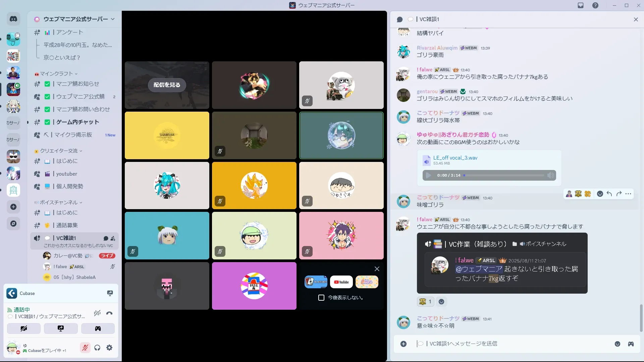Open user settings gear icon
This screenshot has height=362, width=644.
tap(109, 348)
